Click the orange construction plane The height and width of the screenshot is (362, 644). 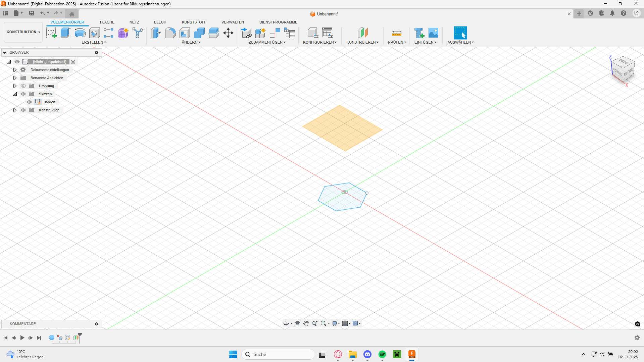(x=342, y=128)
